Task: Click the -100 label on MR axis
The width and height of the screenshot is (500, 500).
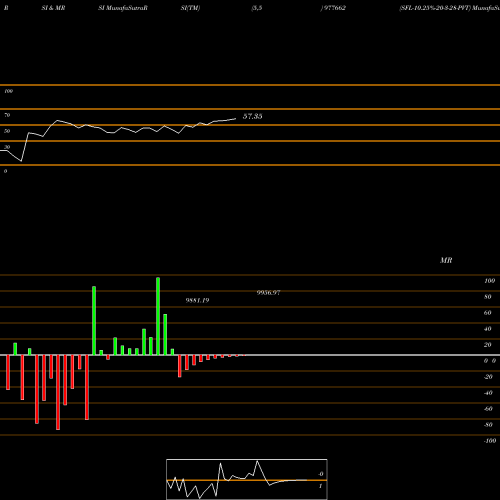Action: (x=490, y=441)
